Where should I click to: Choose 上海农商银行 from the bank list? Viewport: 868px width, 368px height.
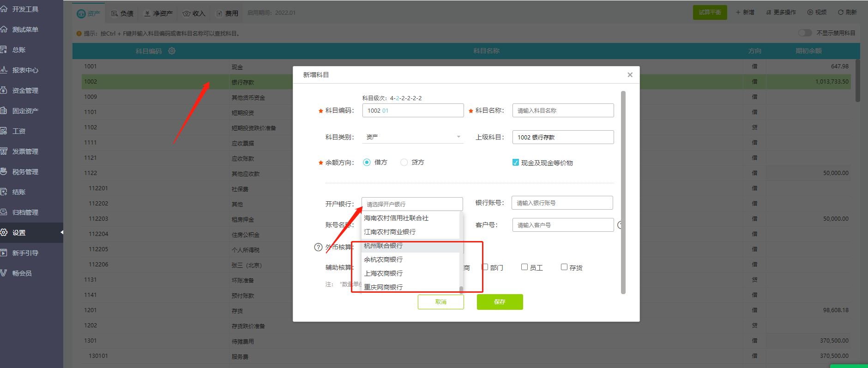point(383,273)
